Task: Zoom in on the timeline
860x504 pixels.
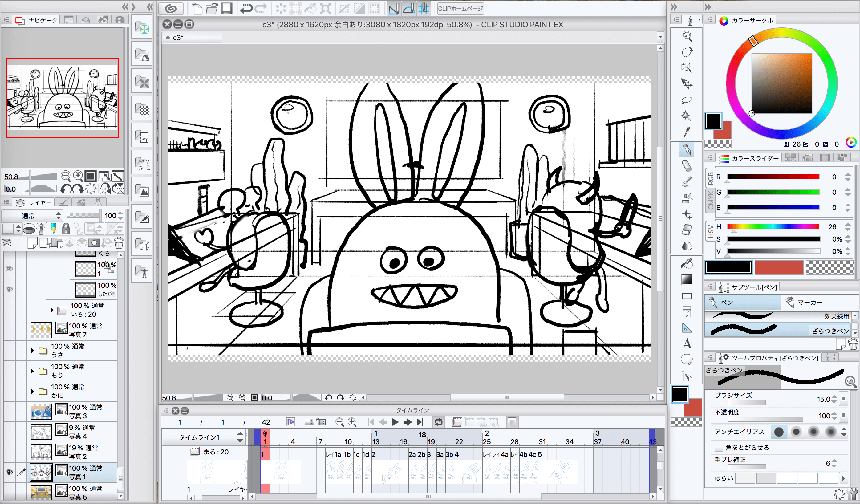Action: click(352, 422)
